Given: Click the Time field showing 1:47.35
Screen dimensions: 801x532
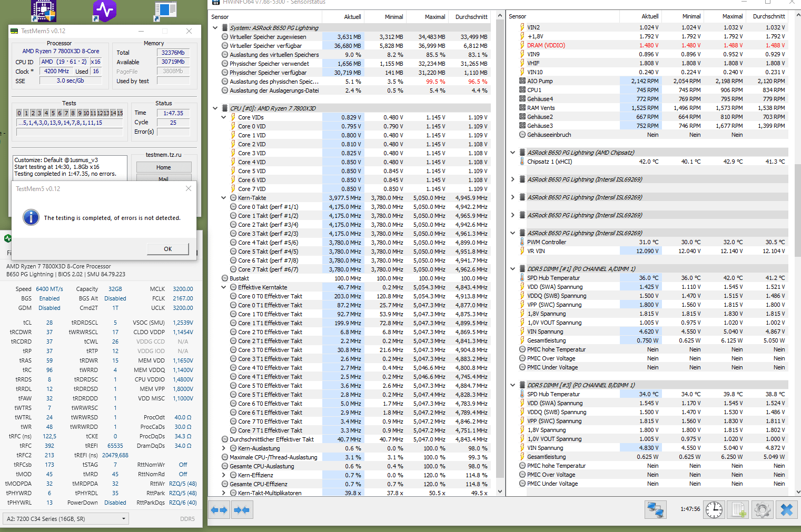Looking at the screenshot, I should [x=173, y=113].
